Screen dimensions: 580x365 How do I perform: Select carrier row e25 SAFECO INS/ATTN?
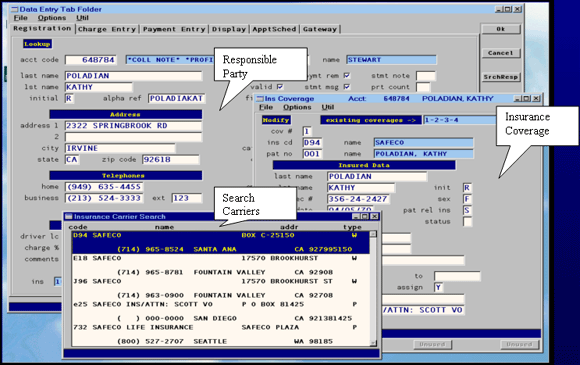coord(221,311)
